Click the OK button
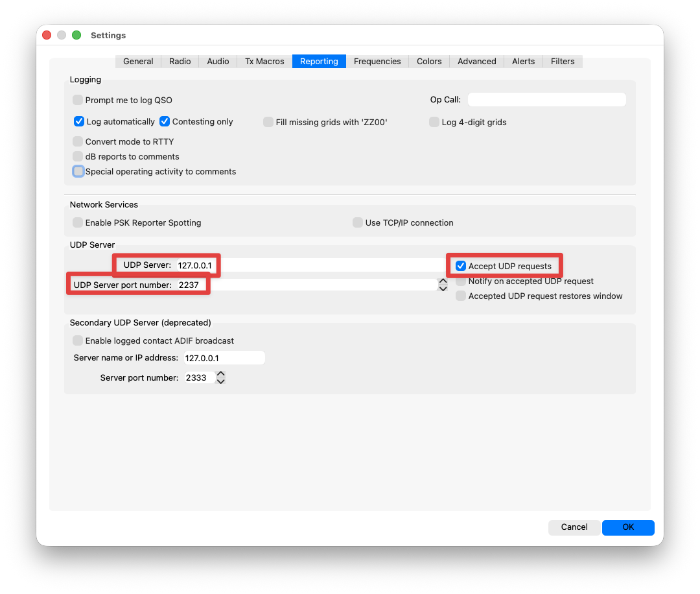 click(627, 527)
